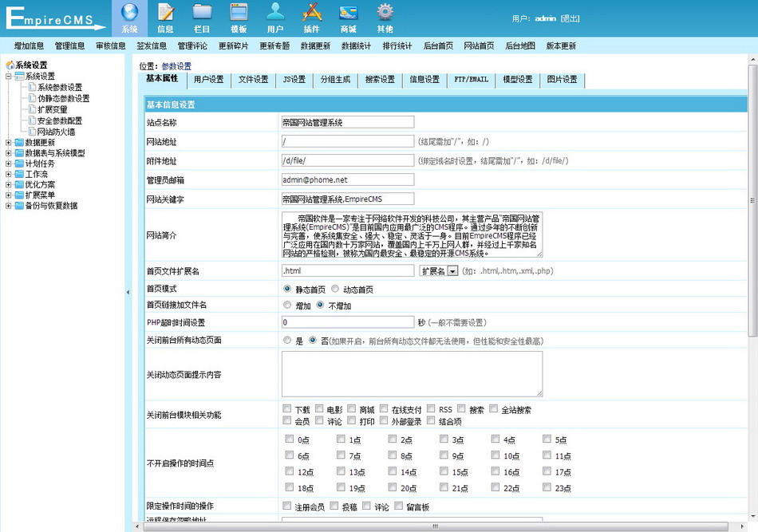Switch to the 图片设置 tab

point(563,80)
